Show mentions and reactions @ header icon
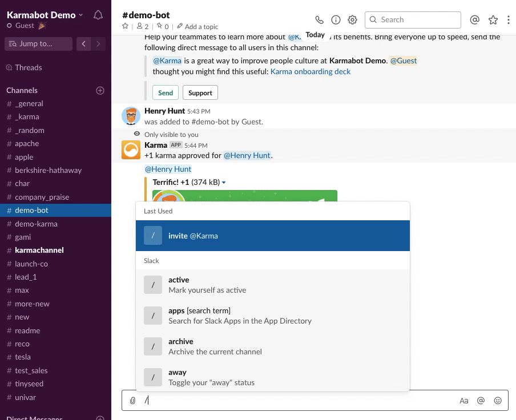The image size is (516, 420). (474, 20)
